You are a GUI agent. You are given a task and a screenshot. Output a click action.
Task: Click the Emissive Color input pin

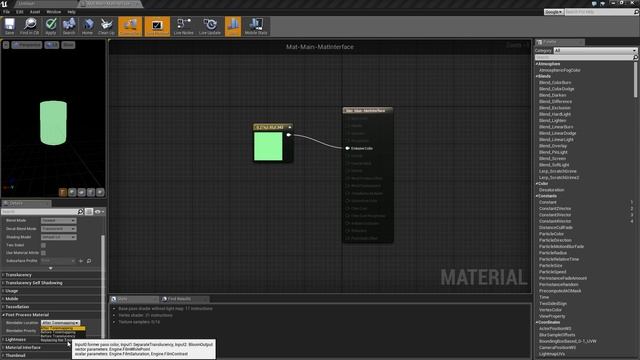click(347, 148)
